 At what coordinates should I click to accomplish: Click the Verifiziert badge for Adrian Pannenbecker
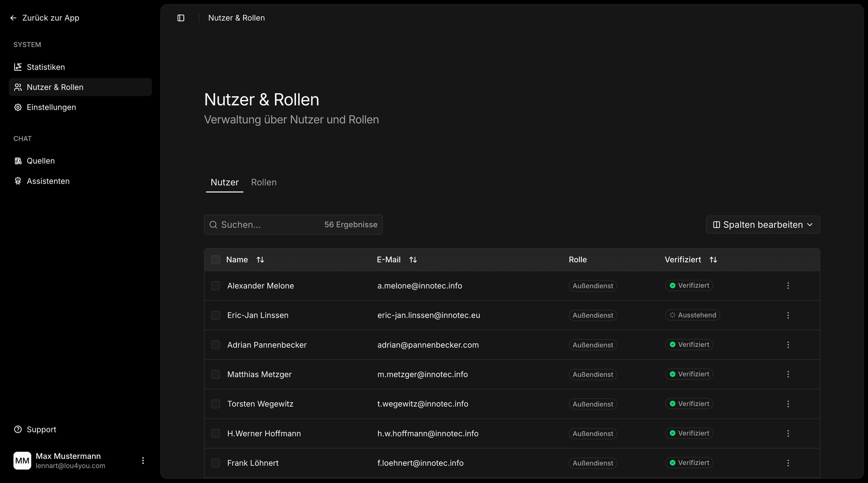pyautogui.click(x=689, y=344)
